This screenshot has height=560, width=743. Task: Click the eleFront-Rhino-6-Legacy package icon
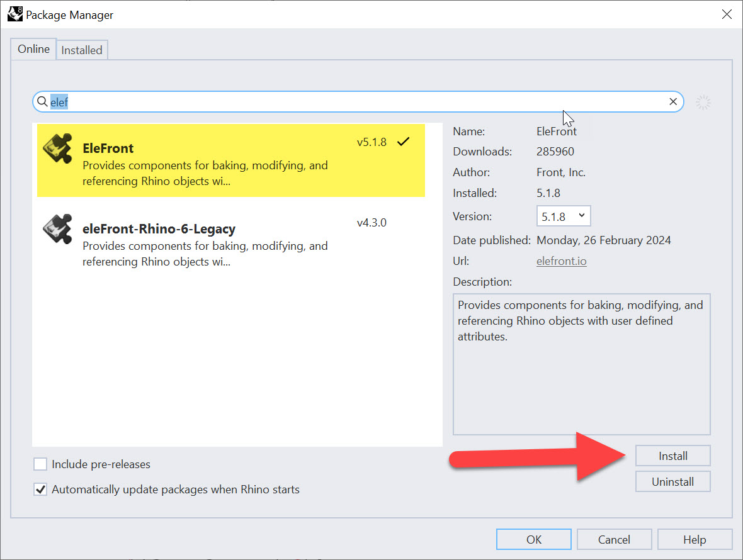click(x=57, y=229)
